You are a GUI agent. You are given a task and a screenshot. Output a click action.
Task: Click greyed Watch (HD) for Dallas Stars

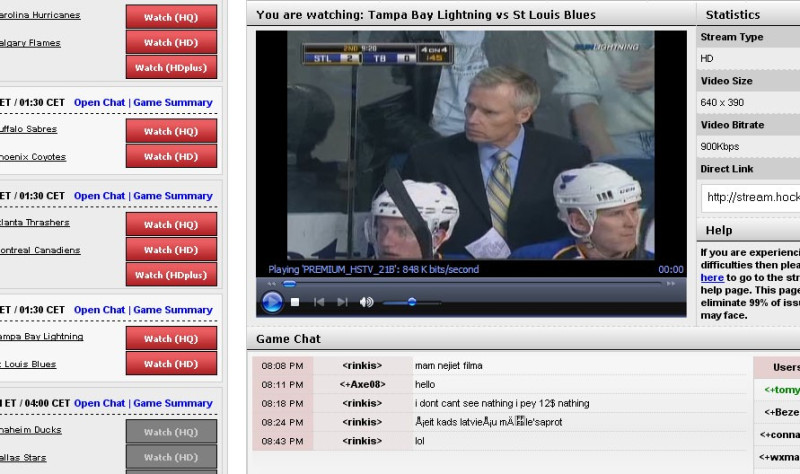coord(171,457)
